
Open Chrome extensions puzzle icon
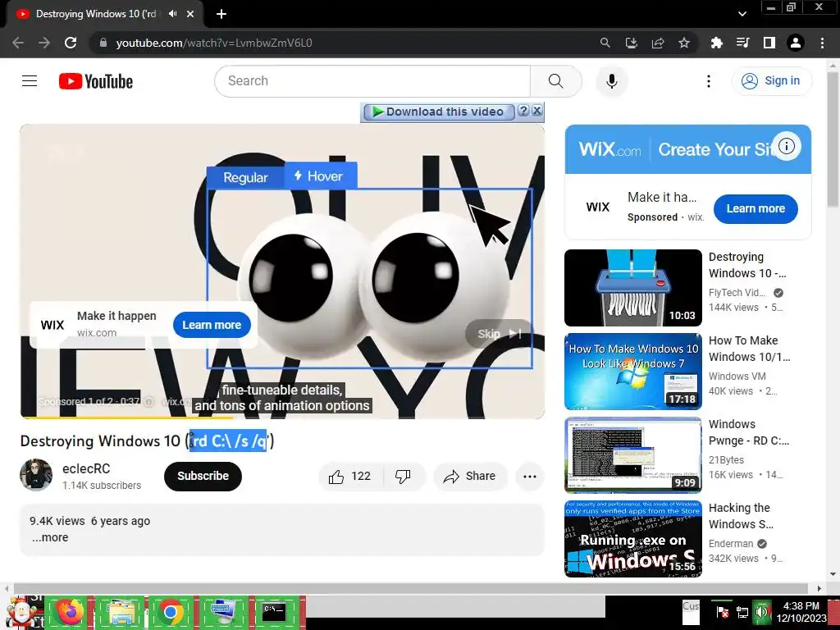[x=716, y=43]
